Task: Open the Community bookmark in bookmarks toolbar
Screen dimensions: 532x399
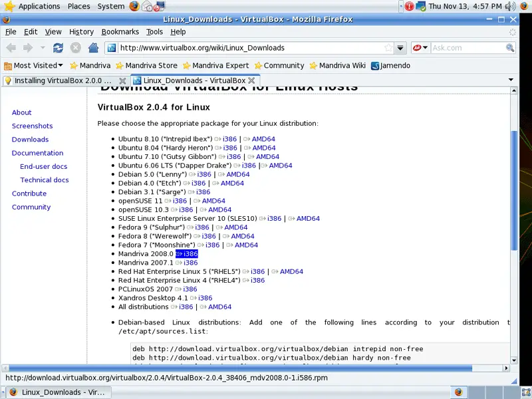Action: (279, 65)
